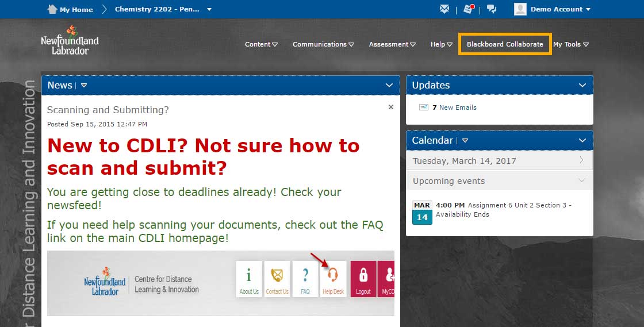Open the Content menu
This screenshot has height=327, width=644.
click(x=261, y=44)
